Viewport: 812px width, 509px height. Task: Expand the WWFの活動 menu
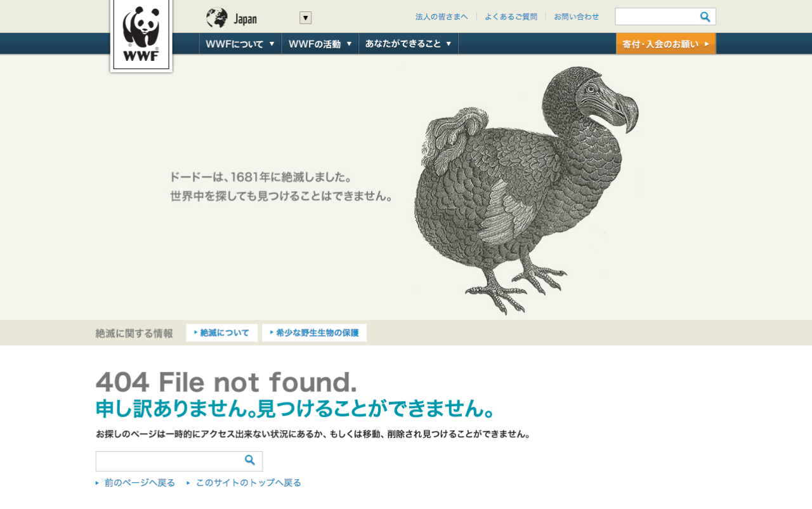pyautogui.click(x=320, y=44)
